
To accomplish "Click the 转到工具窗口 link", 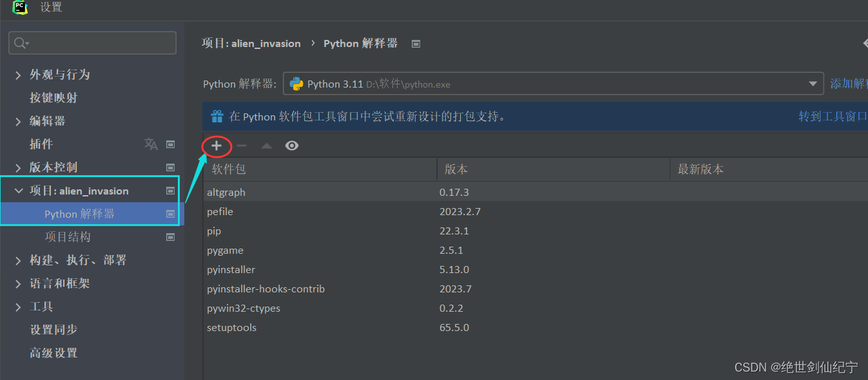I will pos(833,117).
